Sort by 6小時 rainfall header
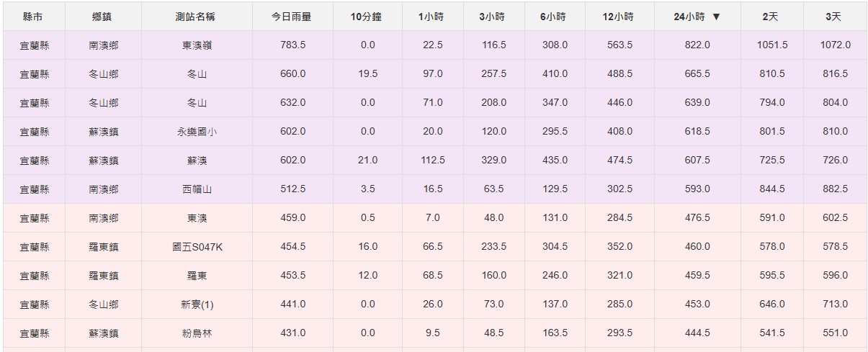Screen dimensions: 868x352 click(x=554, y=17)
